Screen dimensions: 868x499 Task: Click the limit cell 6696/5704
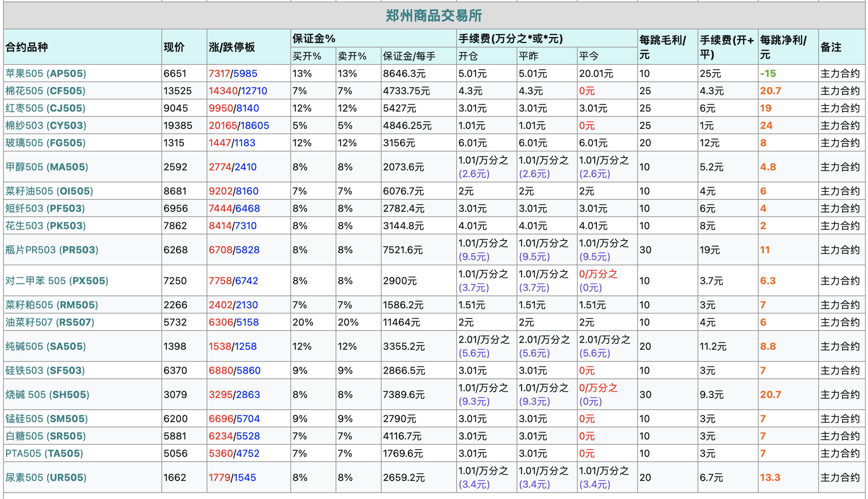(235, 419)
